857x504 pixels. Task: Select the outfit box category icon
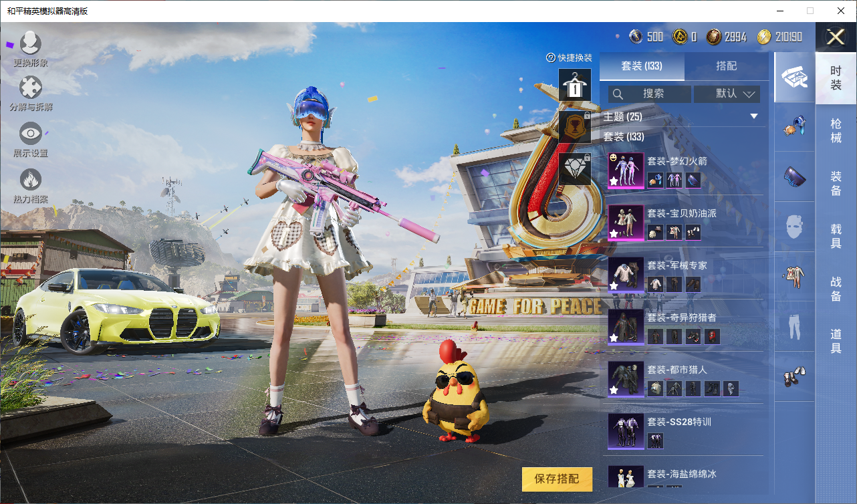pos(794,78)
